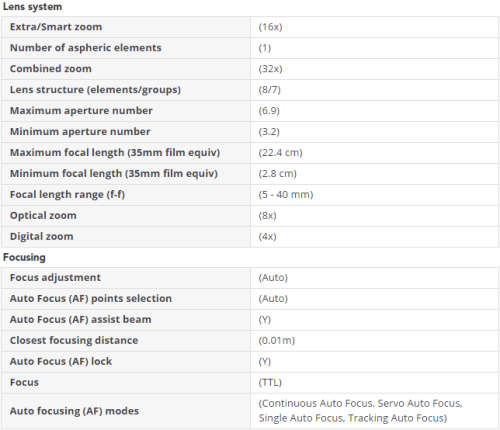Click the Optical zoom row label

point(43,216)
